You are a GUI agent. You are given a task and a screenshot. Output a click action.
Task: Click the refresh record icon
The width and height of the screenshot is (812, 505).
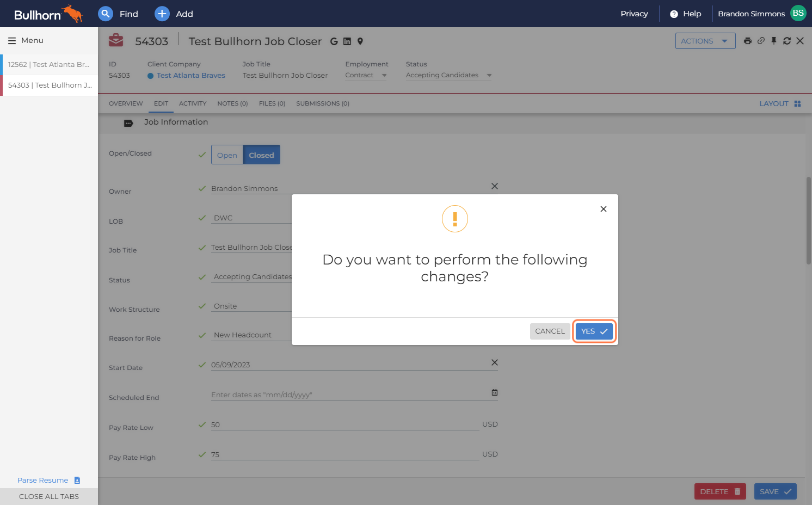[787, 41]
